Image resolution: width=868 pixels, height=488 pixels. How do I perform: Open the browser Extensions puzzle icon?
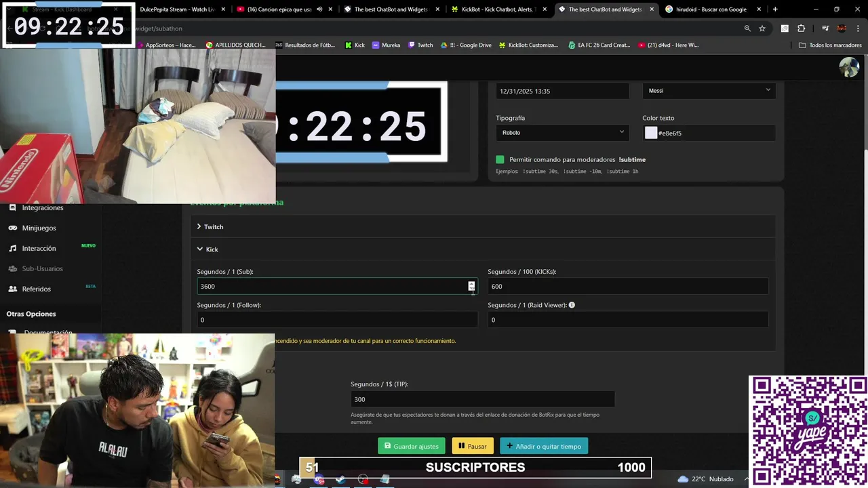click(x=801, y=28)
